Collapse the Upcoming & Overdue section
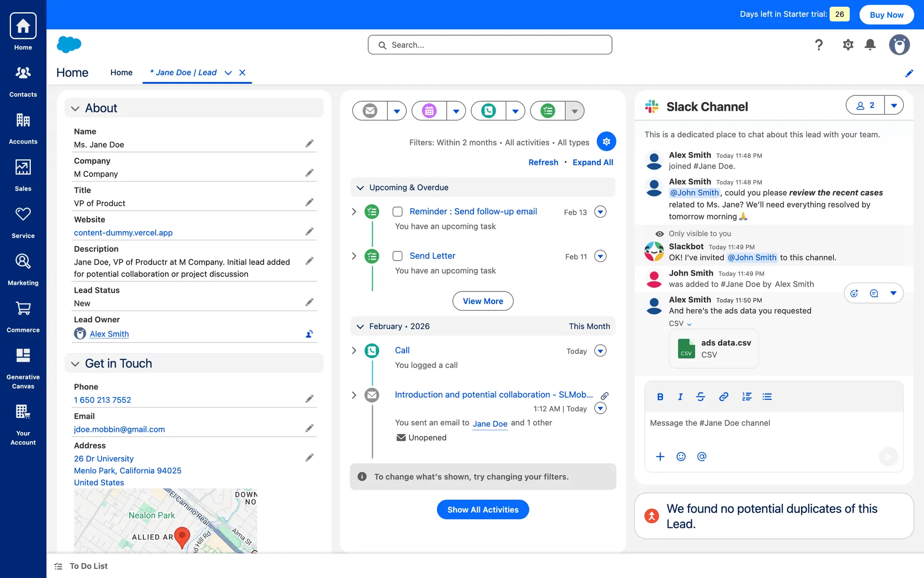This screenshot has width=924, height=578. click(x=360, y=188)
